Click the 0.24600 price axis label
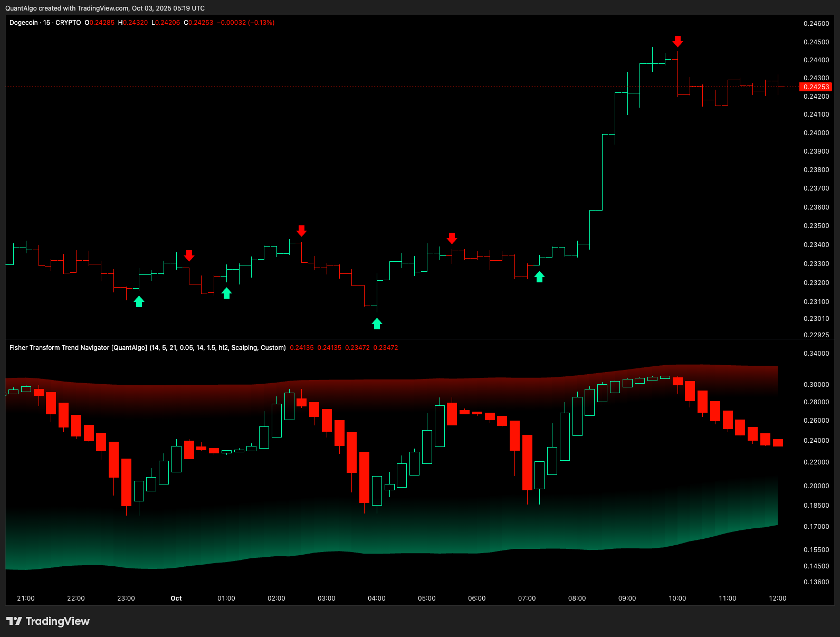This screenshot has height=637, width=840. pos(816,24)
